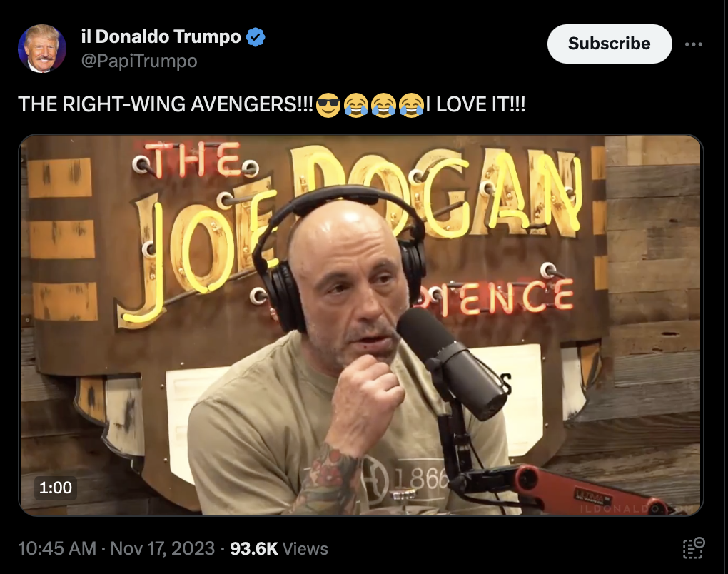
Task: Click the ILDONALDO.COM watermark in video
Action: 635,509
